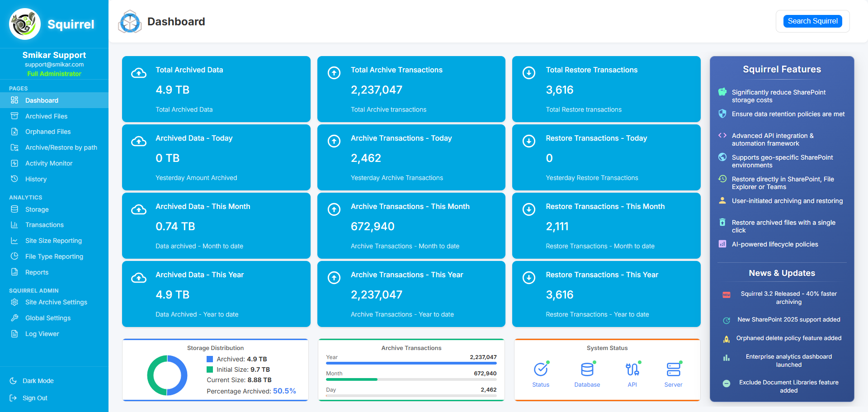This screenshot has width=868, height=412.
Task: Click the Year archive transactions progress bar
Action: point(411,363)
